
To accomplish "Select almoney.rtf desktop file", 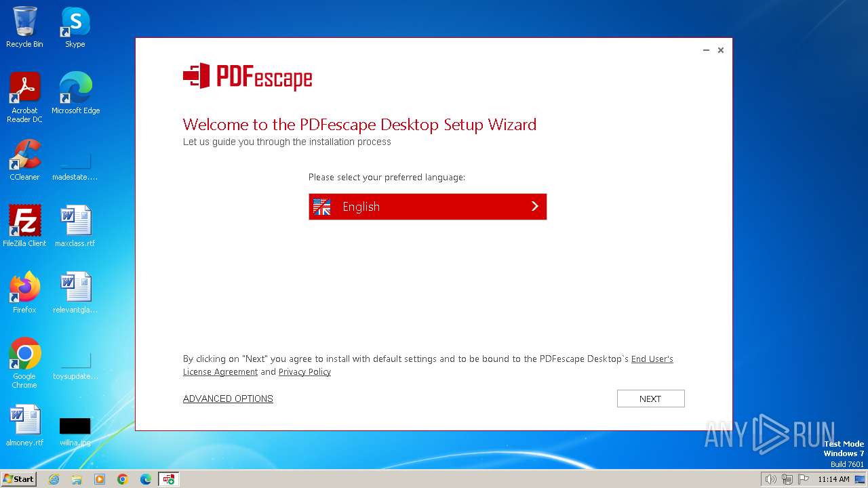I will (x=24, y=425).
